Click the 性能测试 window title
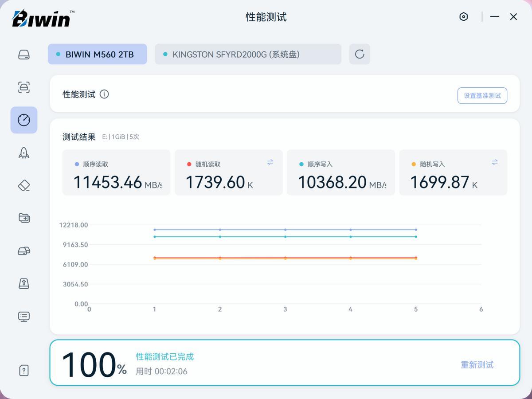The image size is (532, 399). point(266,17)
